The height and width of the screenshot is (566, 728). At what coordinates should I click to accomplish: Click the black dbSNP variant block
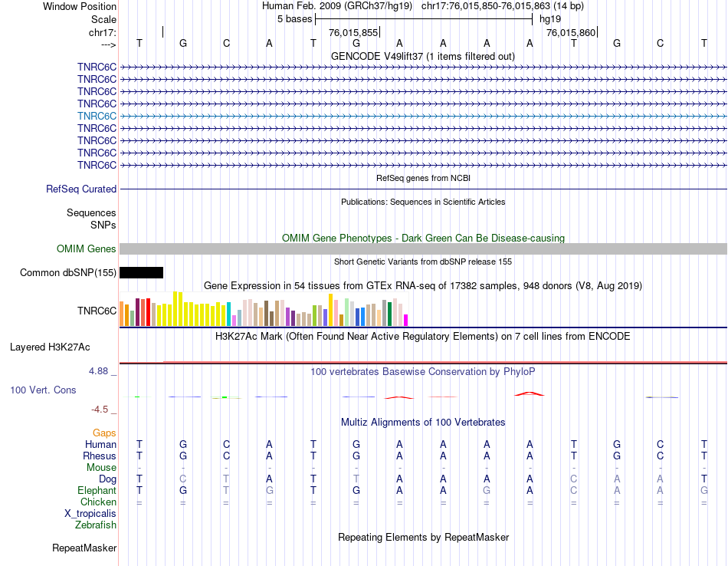[x=141, y=273]
